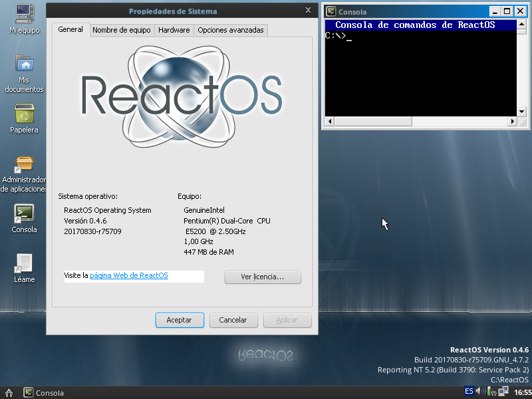Click the greyed-out Aplicar button
532x399 pixels.
click(x=287, y=320)
